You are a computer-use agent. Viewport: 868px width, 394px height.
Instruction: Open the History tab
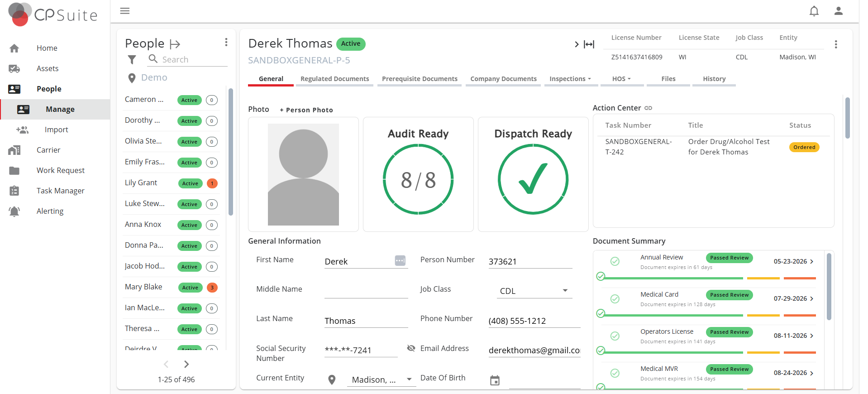(x=714, y=79)
